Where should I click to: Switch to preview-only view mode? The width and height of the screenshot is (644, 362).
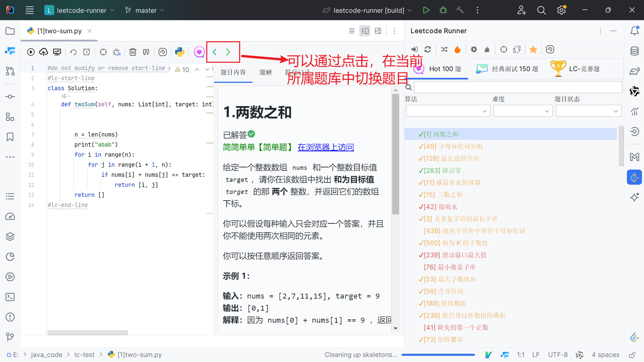pyautogui.click(x=378, y=31)
